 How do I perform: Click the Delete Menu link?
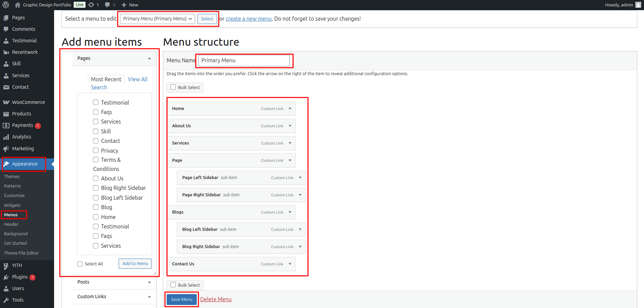(216, 299)
